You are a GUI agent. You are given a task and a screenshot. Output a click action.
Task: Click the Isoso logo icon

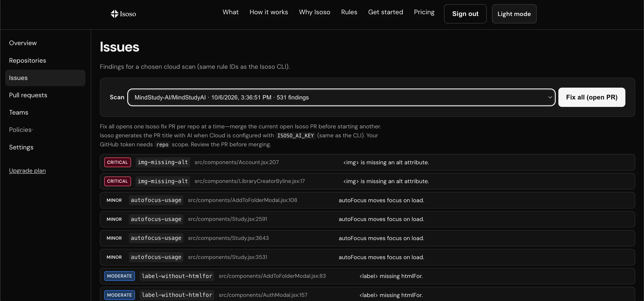click(x=115, y=14)
